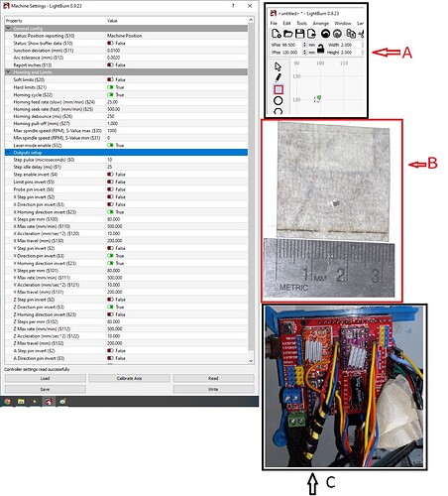The width and height of the screenshot is (448, 496).
Task: Open the Arrange menu
Action: (321, 23)
